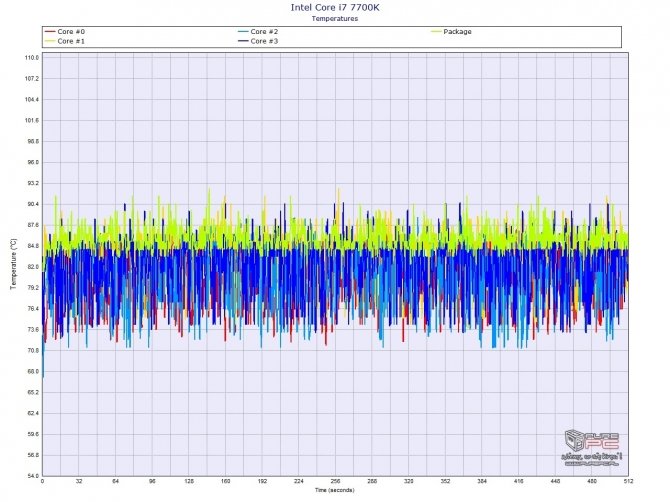Screen dimensions: 670x502
Task: Click the 84.8 y-axis value
Action: (32, 246)
